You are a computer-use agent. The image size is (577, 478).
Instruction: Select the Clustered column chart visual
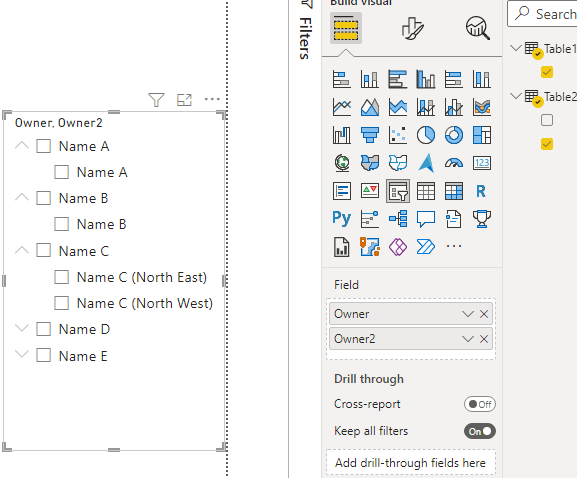click(426, 79)
